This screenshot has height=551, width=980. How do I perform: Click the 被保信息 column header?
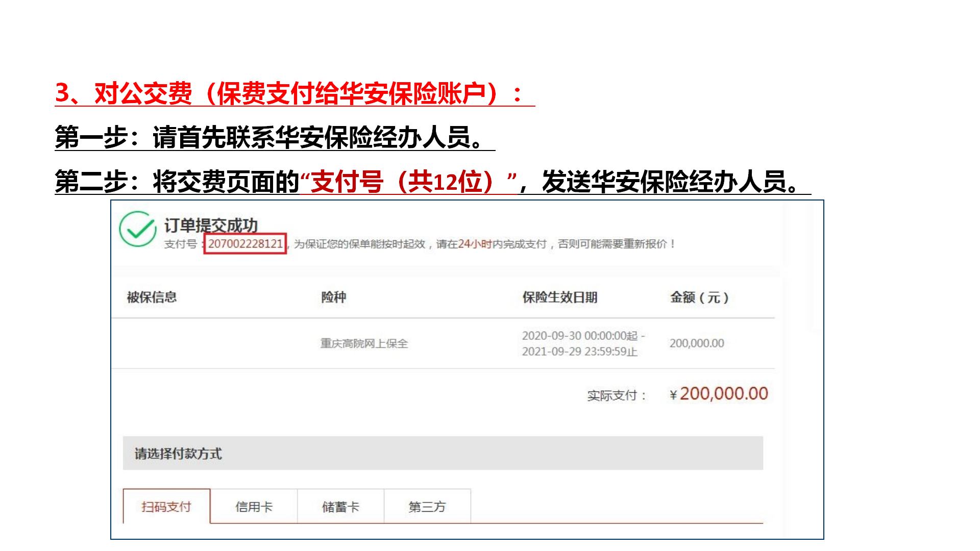[152, 297]
